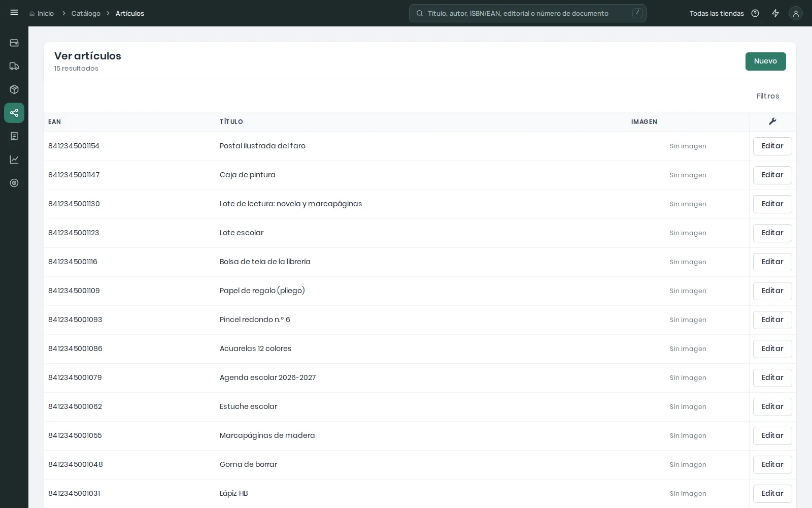
Task: Open the Todas las tiendas selector
Action: 717,13
